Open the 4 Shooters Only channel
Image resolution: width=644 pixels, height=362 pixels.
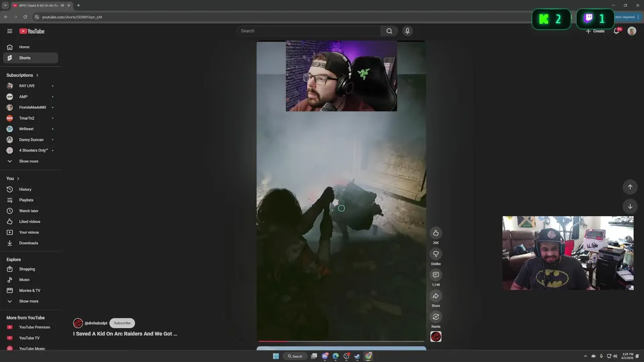click(x=31, y=150)
